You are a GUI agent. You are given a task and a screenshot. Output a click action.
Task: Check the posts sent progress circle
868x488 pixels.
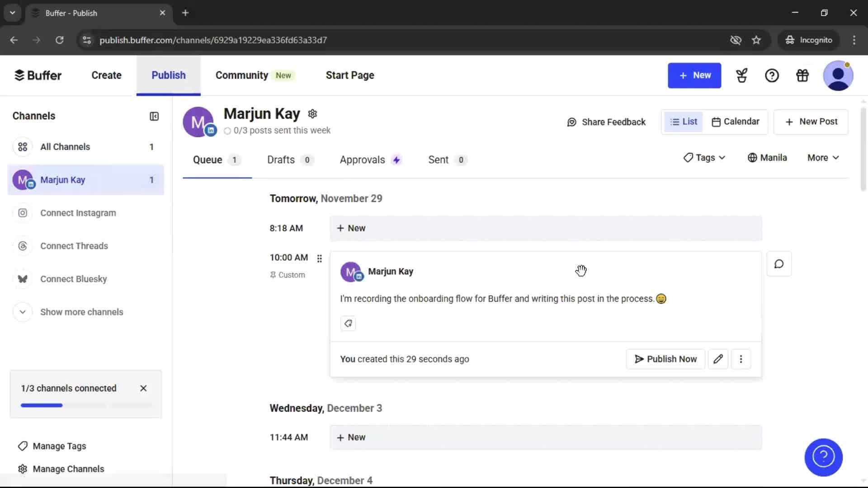pos(228,131)
